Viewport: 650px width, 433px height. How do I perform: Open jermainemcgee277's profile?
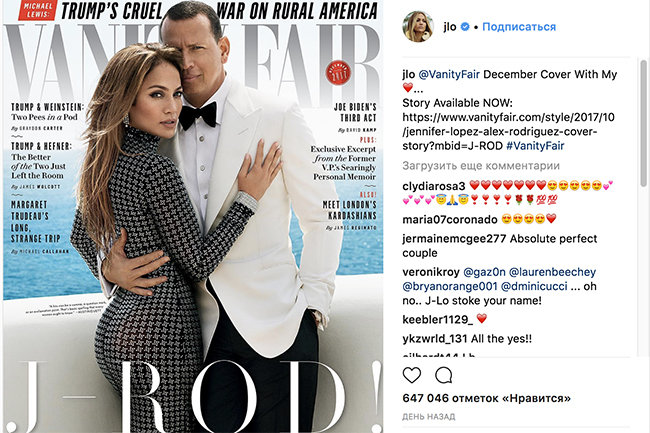(x=454, y=239)
